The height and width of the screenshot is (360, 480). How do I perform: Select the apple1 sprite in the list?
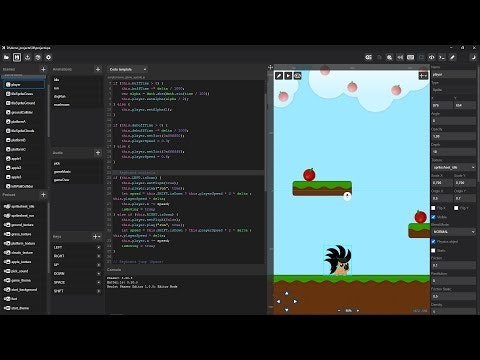click(24, 159)
